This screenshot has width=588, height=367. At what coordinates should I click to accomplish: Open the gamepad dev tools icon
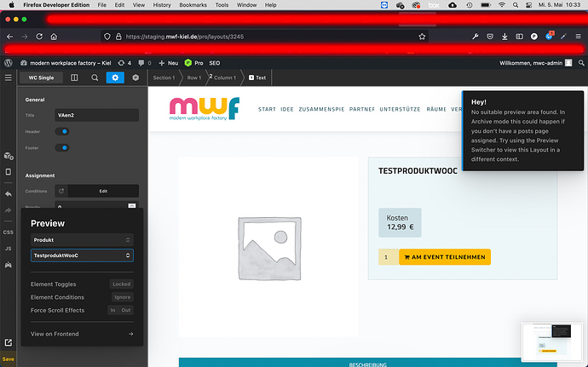pos(9,265)
